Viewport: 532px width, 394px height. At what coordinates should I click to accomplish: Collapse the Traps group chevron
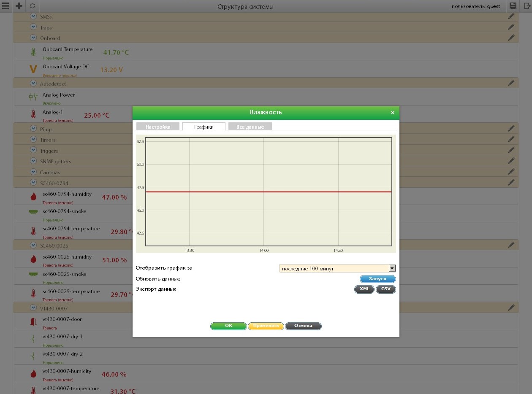pos(33,27)
